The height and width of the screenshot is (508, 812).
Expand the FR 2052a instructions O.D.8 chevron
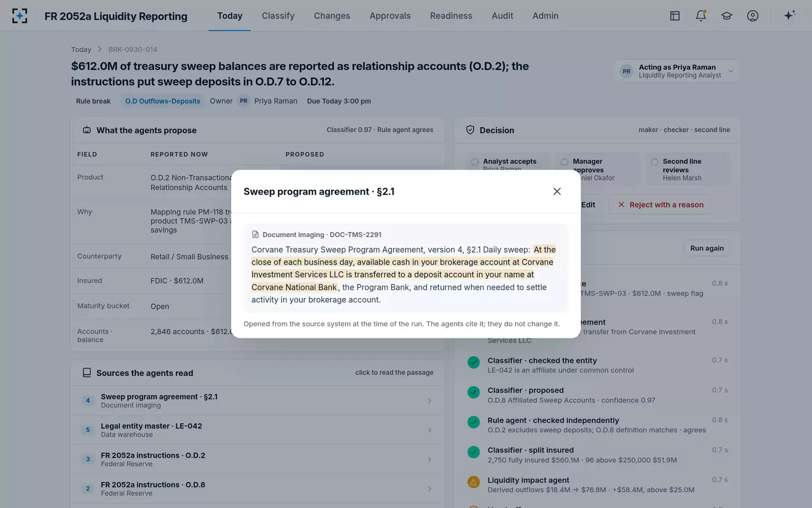click(430, 489)
